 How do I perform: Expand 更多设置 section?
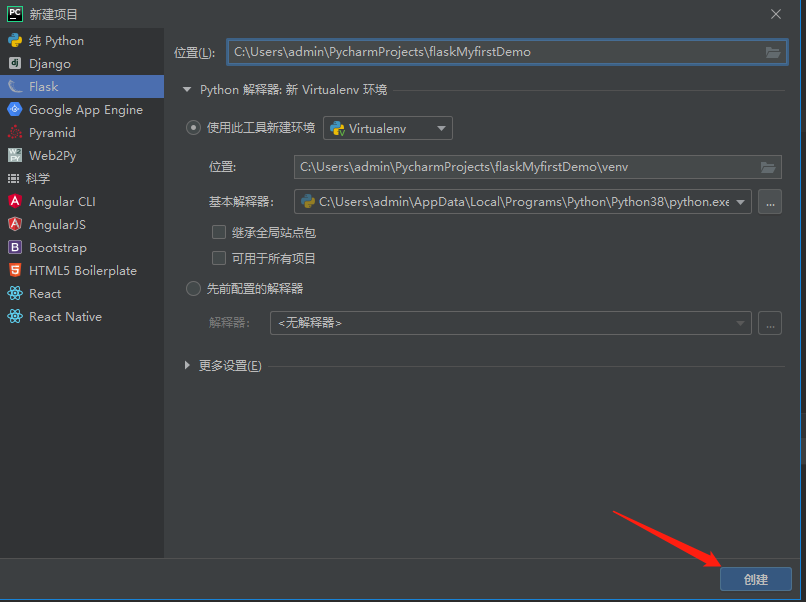click(187, 366)
